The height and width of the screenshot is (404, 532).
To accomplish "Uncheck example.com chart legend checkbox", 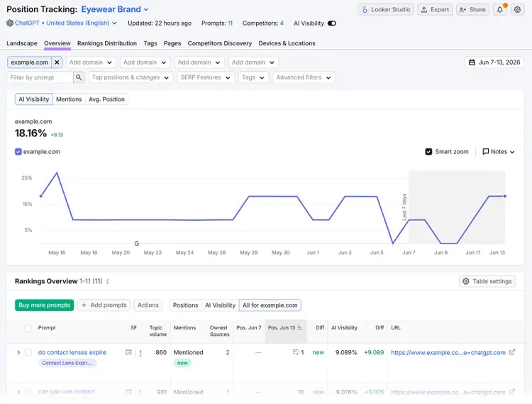I will 18,152.
